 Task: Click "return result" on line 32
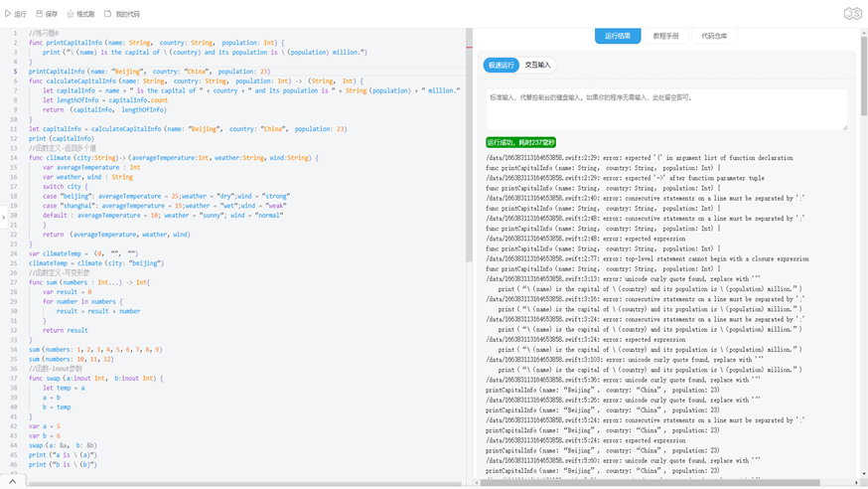click(x=66, y=331)
